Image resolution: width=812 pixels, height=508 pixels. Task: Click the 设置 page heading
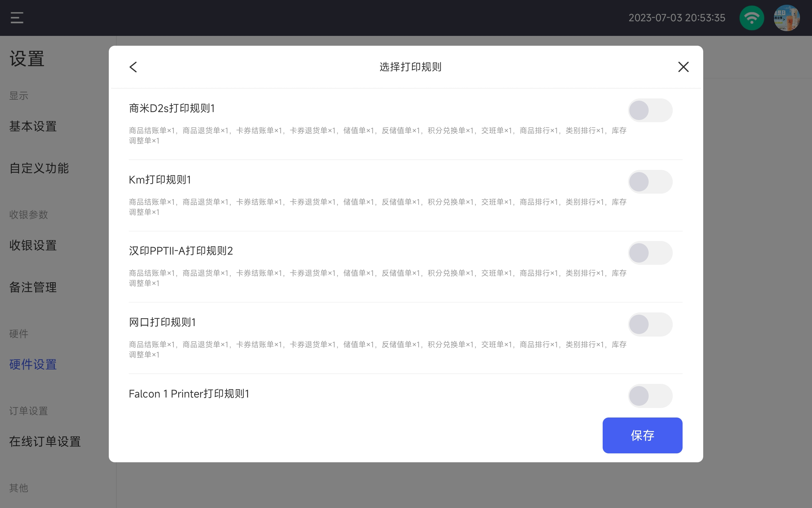click(x=27, y=58)
